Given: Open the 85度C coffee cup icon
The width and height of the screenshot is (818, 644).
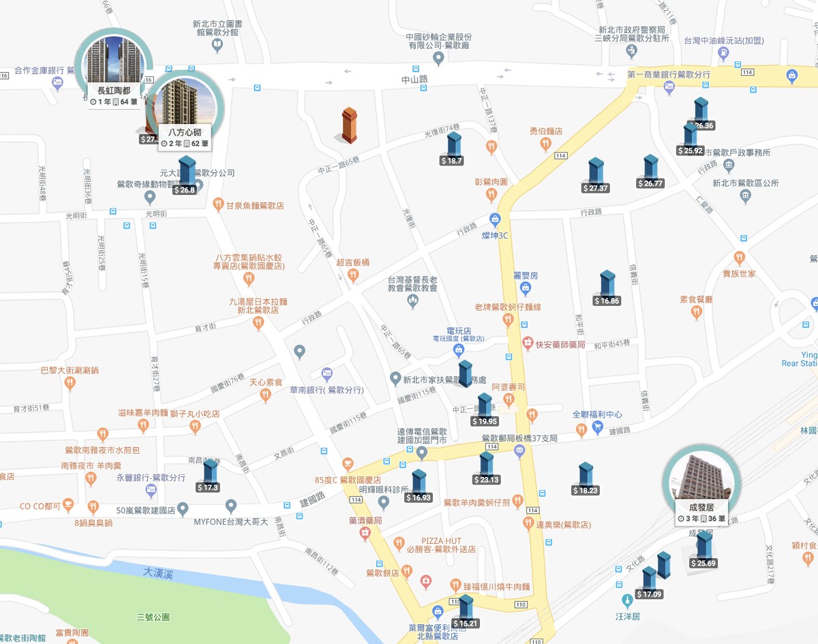Looking at the screenshot, I should pyautogui.click(x=348, y=463).
